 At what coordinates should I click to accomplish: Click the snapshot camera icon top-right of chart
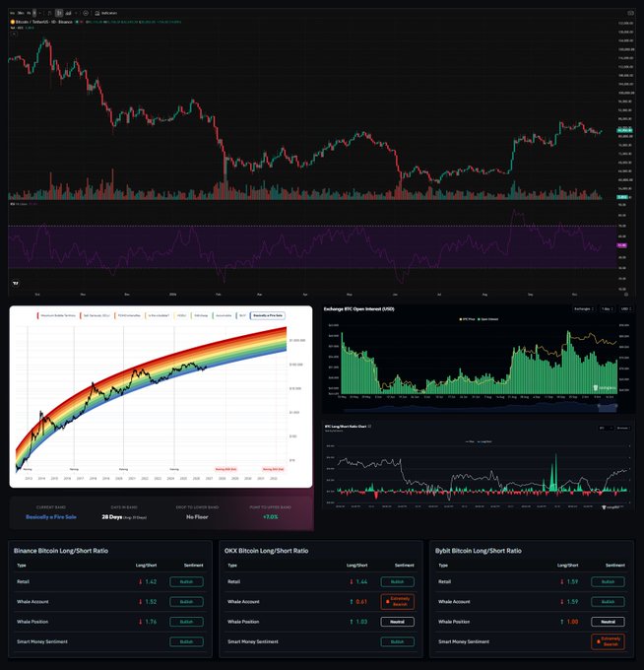pos(631,13)
